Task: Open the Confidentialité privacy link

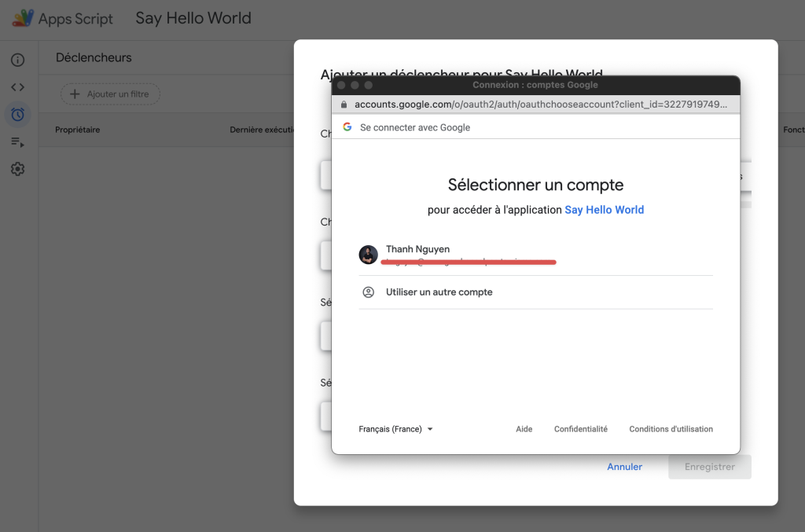Action: coord(580,429)
